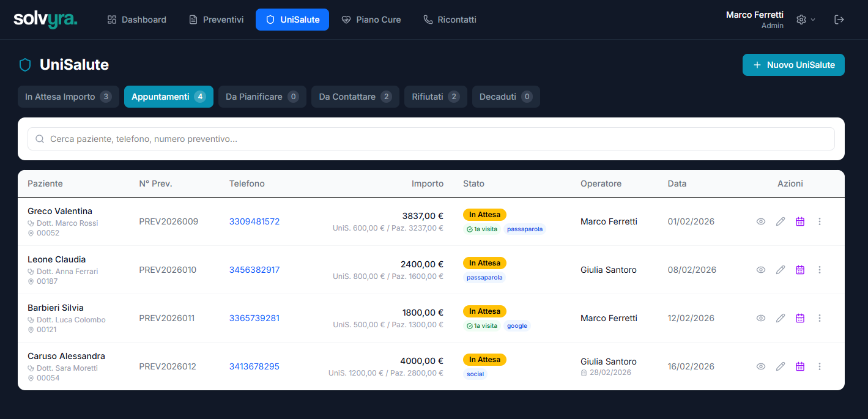Click the shield icon next to UniSalute title
Screen dimensions: 868x419
point(24,65)
